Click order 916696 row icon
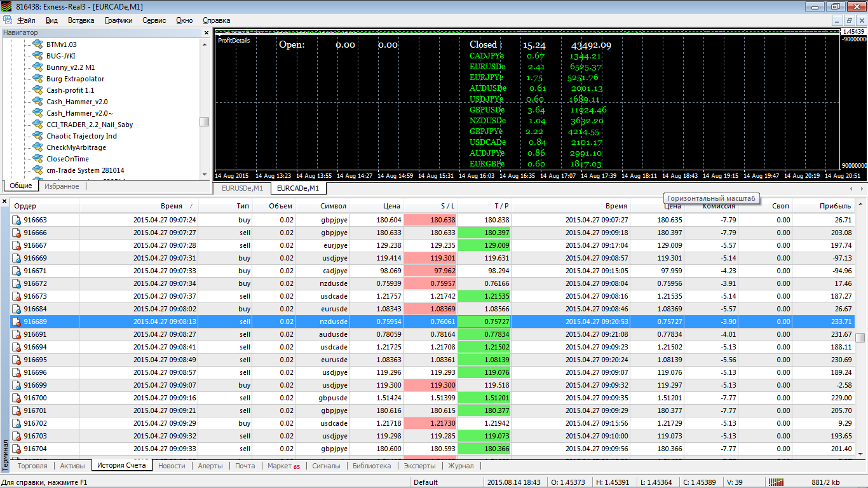868x488 pixels. (x=17, y=373)
